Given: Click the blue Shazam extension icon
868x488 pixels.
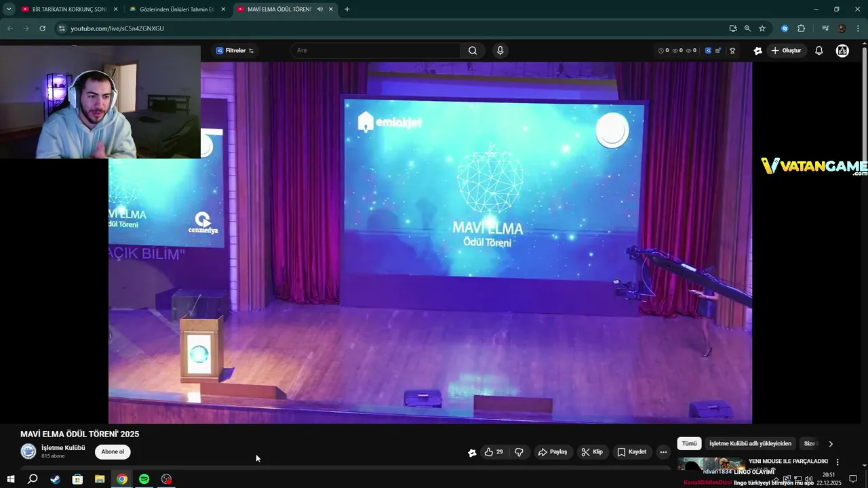Looking at the screenshot, I should click(785, 28).
